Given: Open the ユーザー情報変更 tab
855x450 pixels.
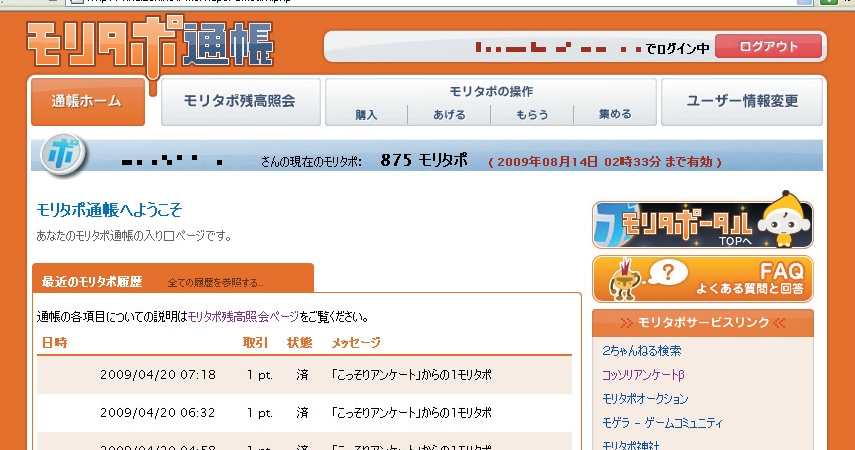Looking at the screenshot, I should tap(742, 101).
